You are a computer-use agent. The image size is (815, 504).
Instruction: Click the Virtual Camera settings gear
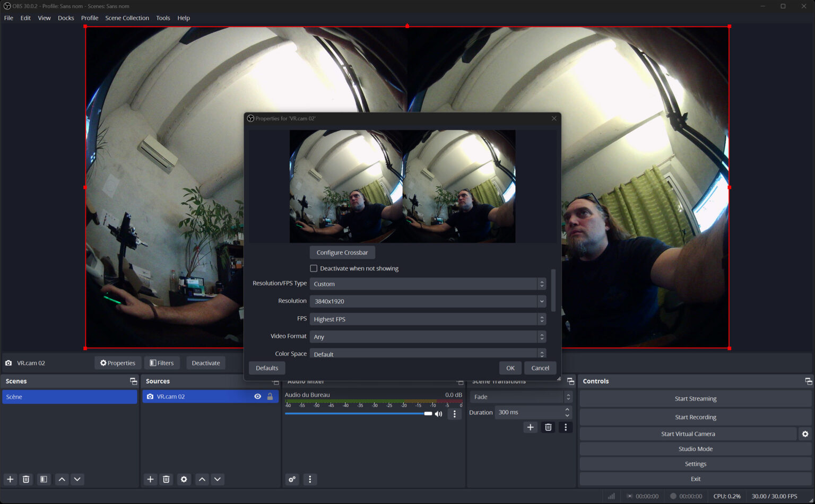tap(806, 433)
